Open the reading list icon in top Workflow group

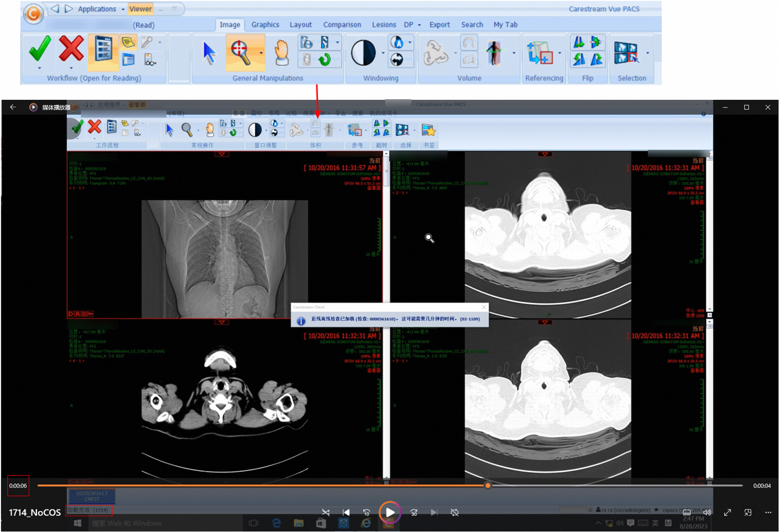click(x=103, y=50)
